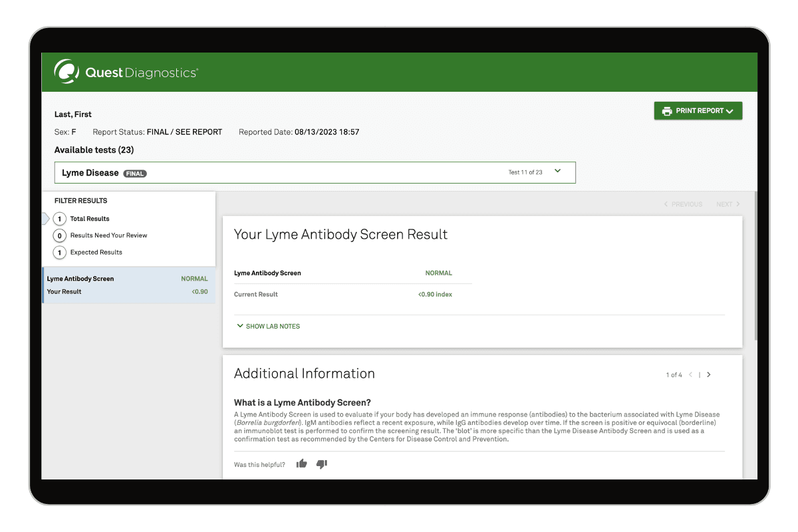Click the Your Result value <0.90
Viewport: 798px width, 532px height.
click(x=199, y=291)
